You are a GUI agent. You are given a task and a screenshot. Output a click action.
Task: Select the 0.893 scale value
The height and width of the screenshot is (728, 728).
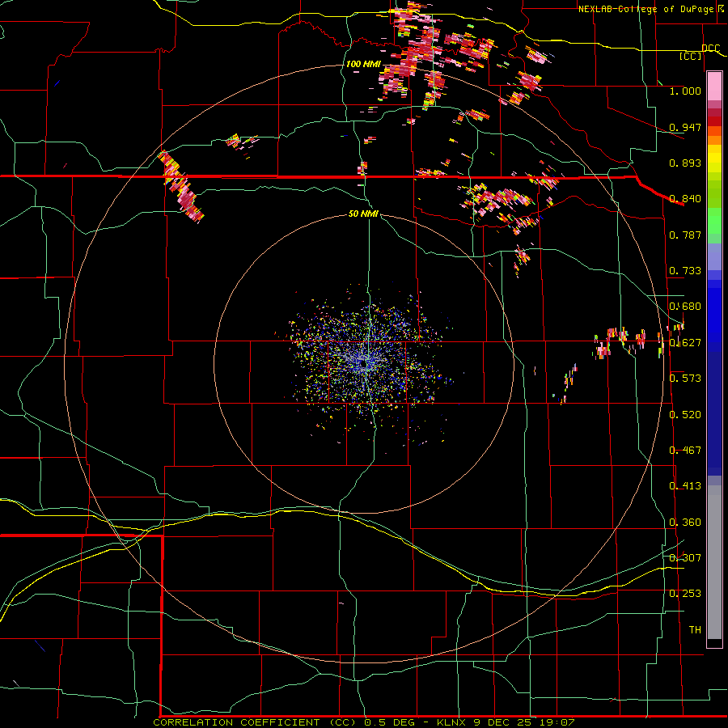click(685, 163)
